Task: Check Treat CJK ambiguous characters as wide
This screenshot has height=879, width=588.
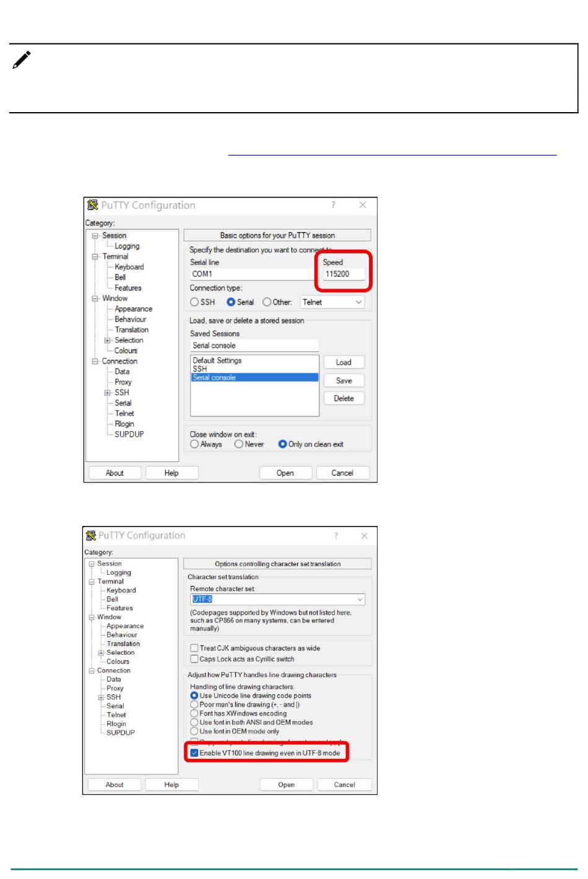Action: click(x=194, y=648)
